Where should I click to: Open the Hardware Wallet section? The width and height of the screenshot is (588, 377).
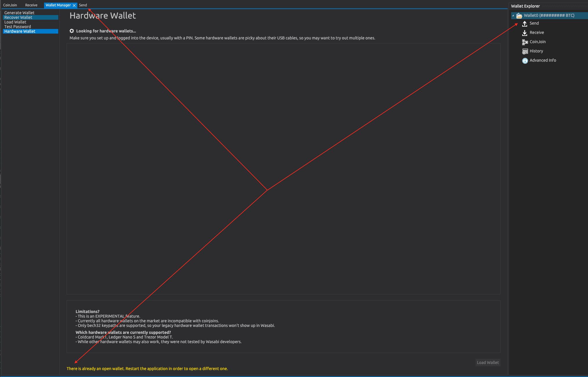click(19, 31)
